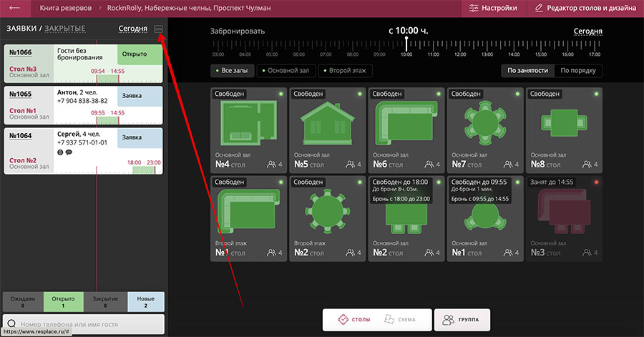This screenshot has height=337, width=644.
Task: Select table №7 round table icon
Action: point(485,123)
